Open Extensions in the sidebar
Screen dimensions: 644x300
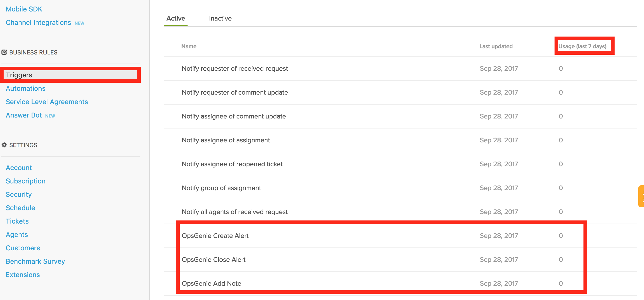tap(22, 274)
